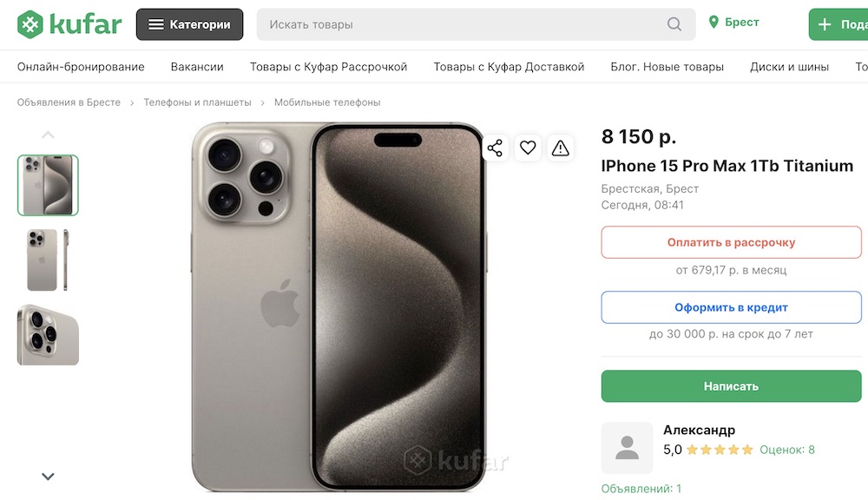Image resolution: width=868 pixels, height=500 pixels.
Task: Open the Категории menu
Action: (x=189, y=24)
